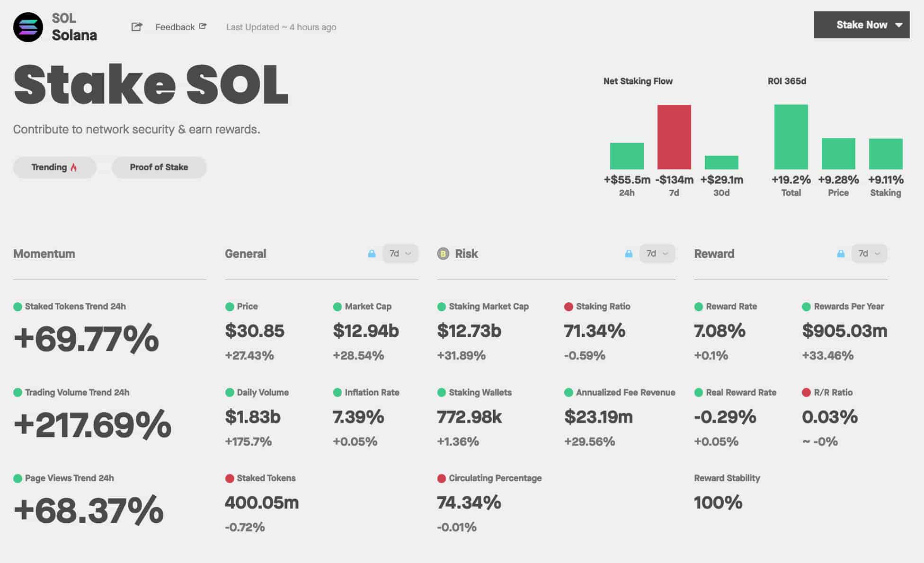Open the Stake Now dropdown arrow
The height and width of the screenshot is (563, 924).
click(899, 25)
